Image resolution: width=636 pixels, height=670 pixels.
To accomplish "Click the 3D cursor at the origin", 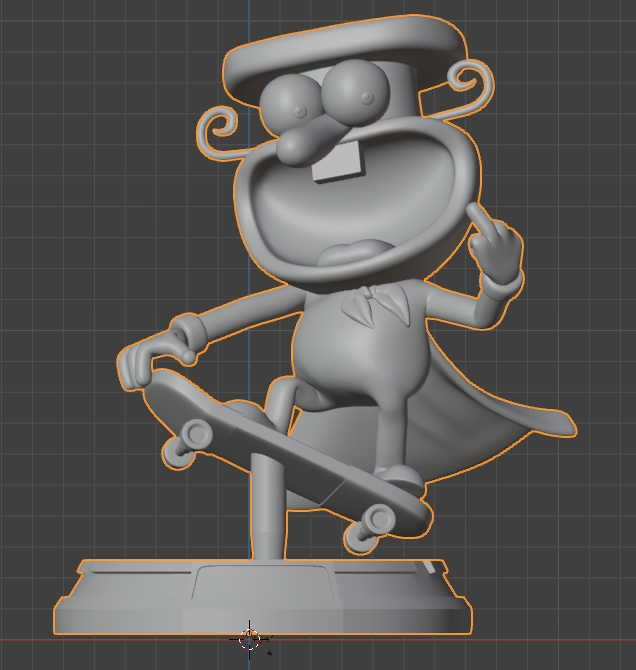I will pos(250,639).
